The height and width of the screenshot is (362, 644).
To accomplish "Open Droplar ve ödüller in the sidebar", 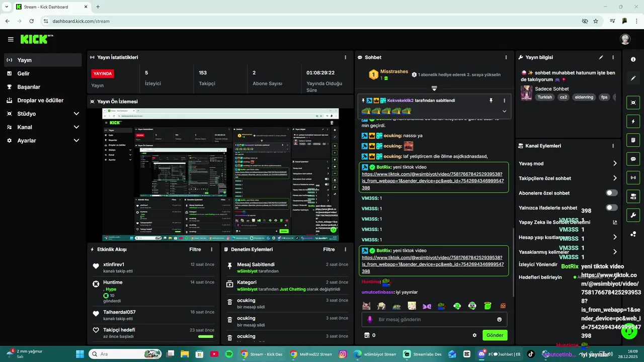I will [x=43, y=100].
